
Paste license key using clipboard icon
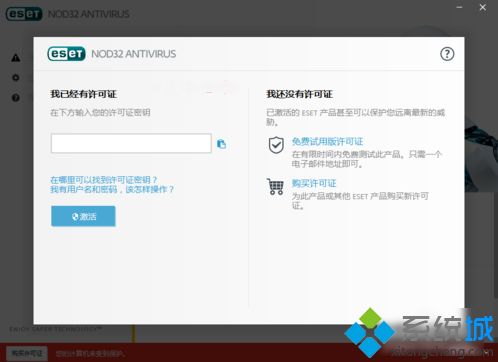tap(221, 144)
